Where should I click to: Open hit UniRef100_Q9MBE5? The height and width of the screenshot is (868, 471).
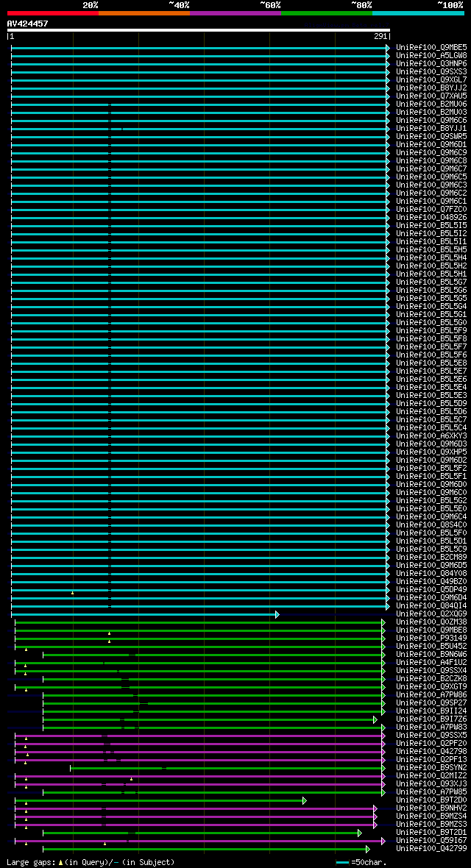pyautogui.click(x=432, y=48)
